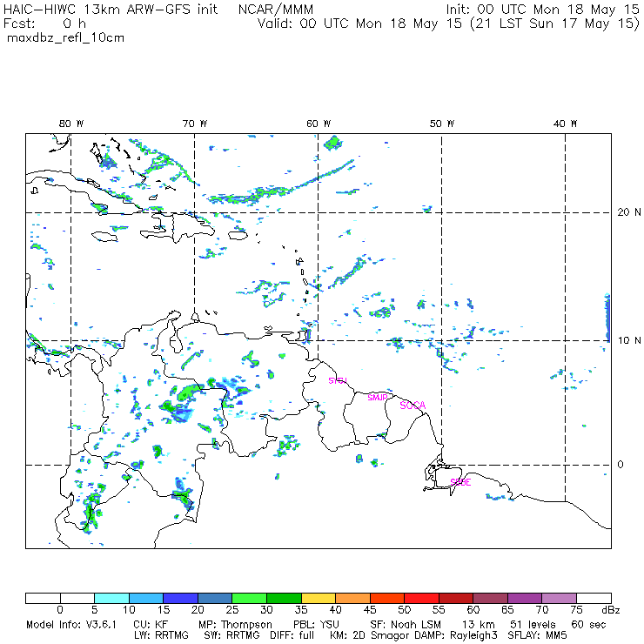Click the 51 levels text

point(533,625)
